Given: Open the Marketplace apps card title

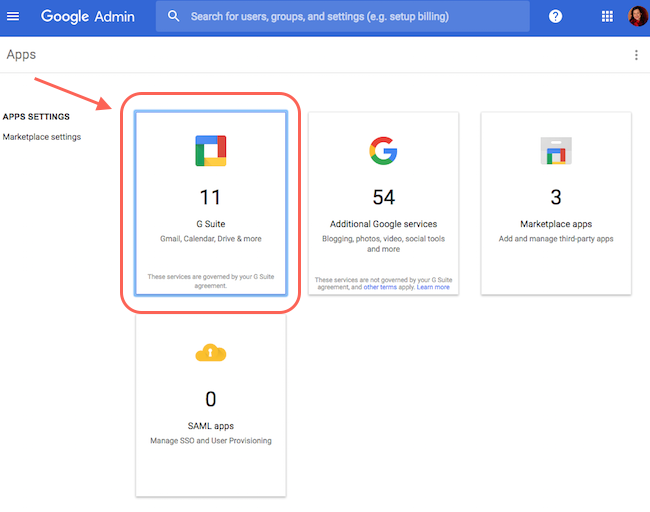Looking at the screenshot, I should [x=556, y=224].
